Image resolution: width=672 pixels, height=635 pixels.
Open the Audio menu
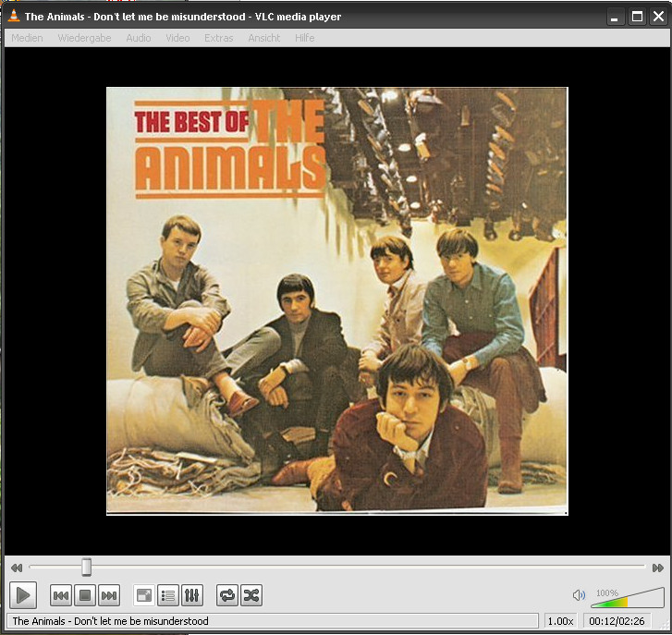tap(139, 38)
